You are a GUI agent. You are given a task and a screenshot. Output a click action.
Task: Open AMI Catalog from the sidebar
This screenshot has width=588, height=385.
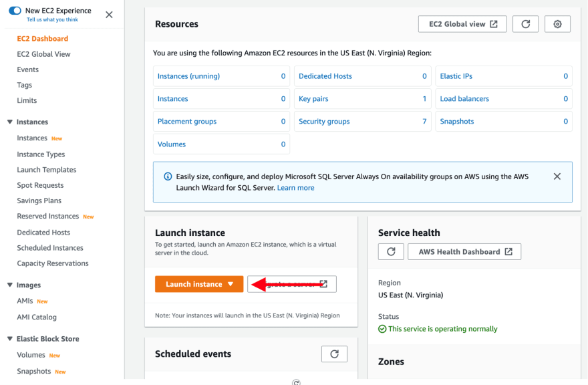[37, 317]
